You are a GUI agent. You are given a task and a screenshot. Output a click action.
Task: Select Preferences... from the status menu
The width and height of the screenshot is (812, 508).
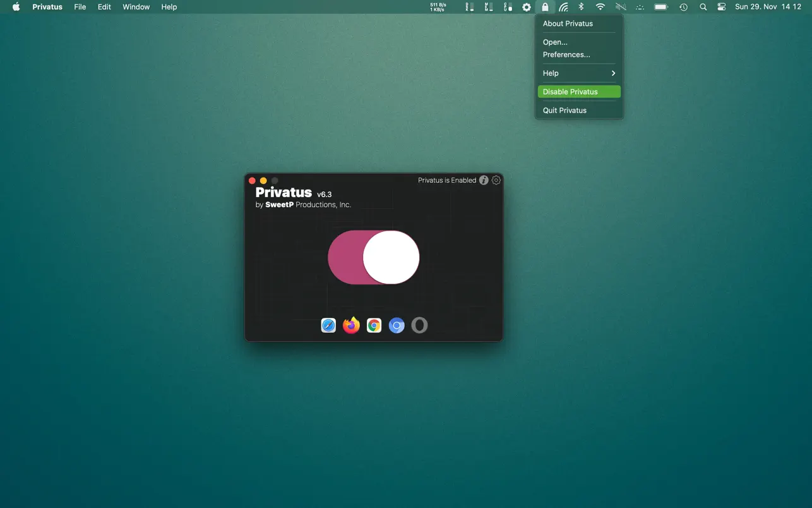click(566, 54)
